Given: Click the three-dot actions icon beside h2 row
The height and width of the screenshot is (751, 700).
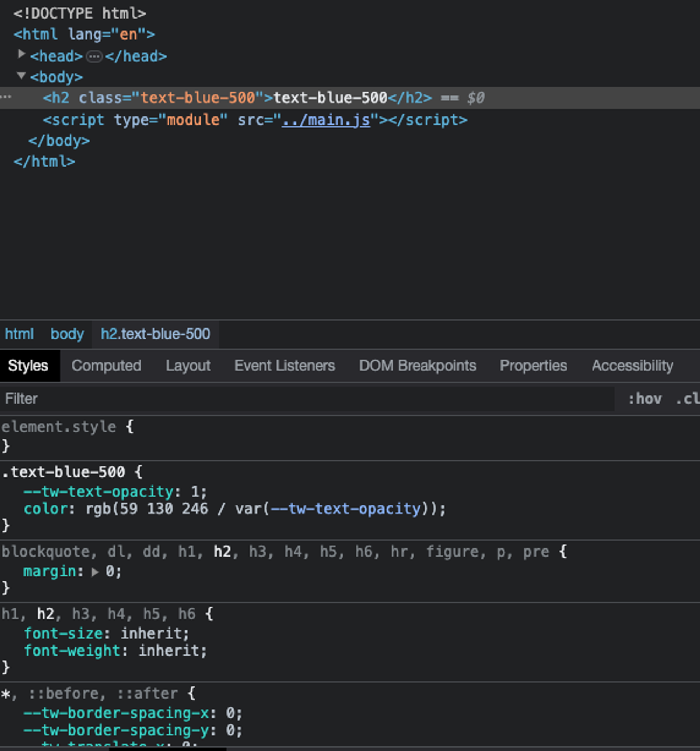Looking at the screenshot, I should (6, 98).
